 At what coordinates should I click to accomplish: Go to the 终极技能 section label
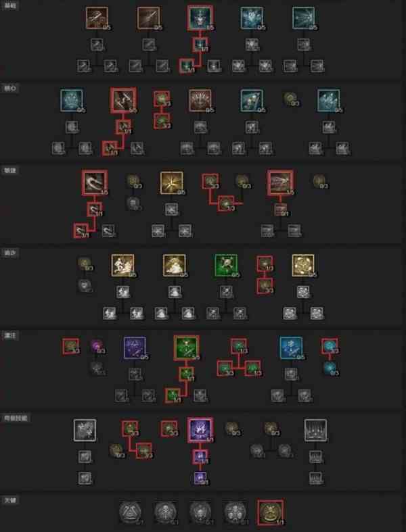(16, 418)
